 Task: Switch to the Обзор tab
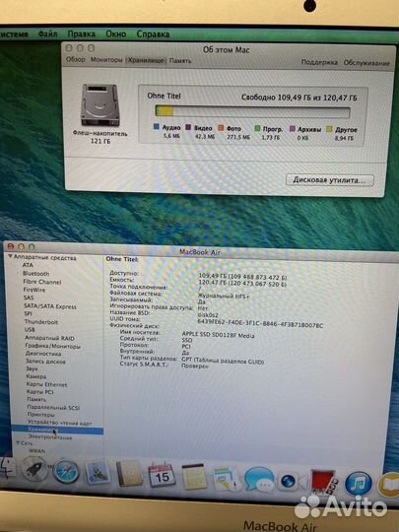75,59
